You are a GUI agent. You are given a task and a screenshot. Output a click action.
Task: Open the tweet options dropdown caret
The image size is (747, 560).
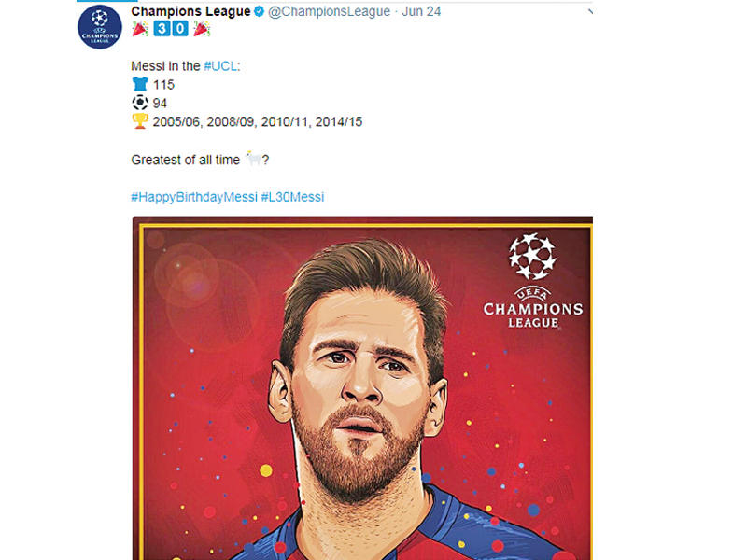590,11
